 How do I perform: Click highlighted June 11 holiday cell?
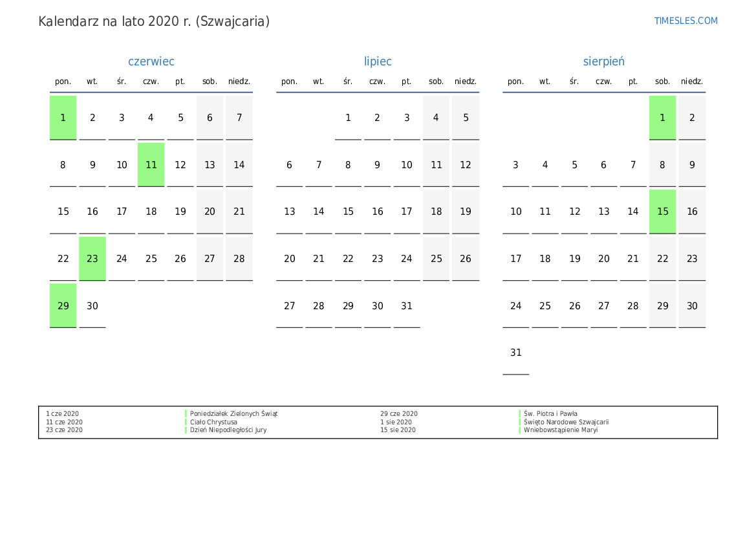coord(151,165)
